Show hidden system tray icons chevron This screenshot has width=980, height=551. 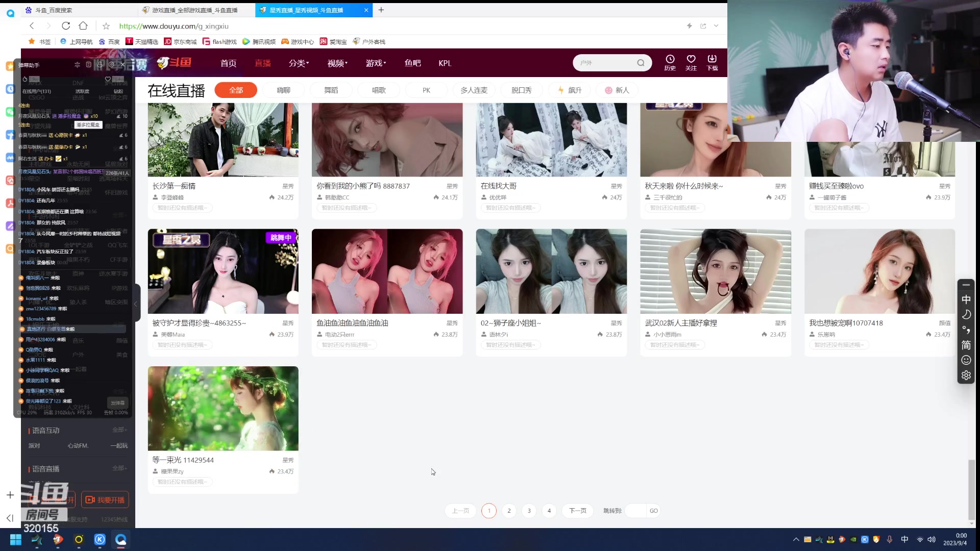(796, 540)
